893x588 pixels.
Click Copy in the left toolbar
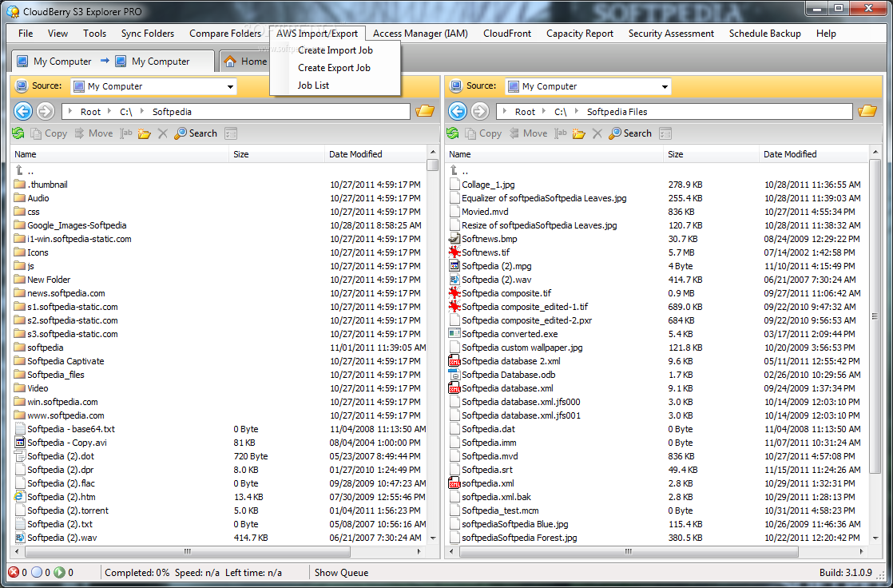coord(49,133)
